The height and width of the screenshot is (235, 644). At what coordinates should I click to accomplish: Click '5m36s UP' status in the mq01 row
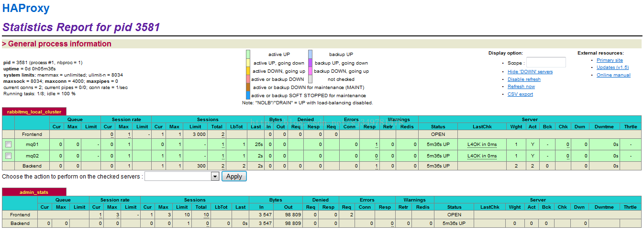tap(438, 144)
